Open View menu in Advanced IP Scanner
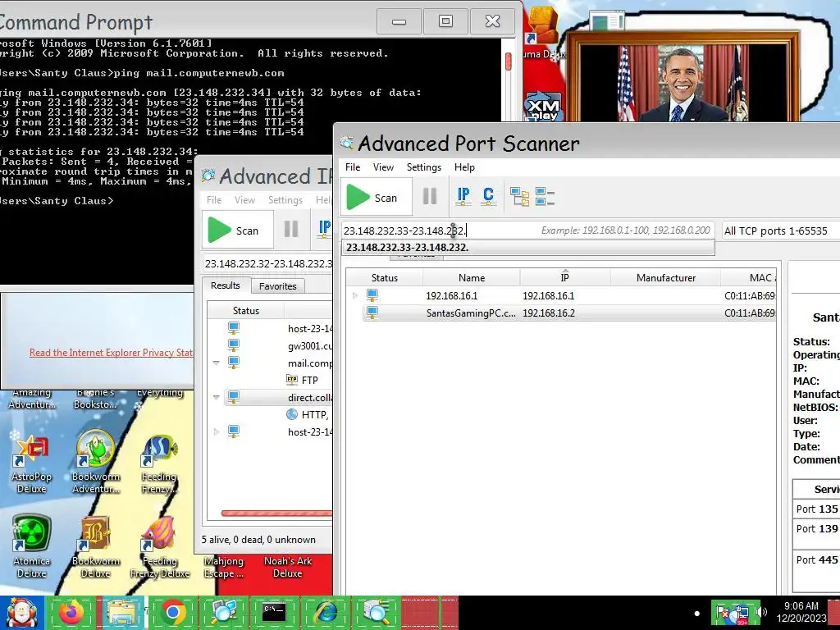Viewport: 840px width, 630px height. click(244, 200)
